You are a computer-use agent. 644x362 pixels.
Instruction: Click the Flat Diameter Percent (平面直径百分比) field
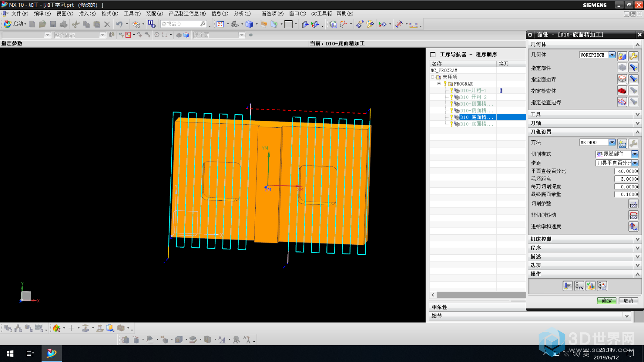coord(626,171)
